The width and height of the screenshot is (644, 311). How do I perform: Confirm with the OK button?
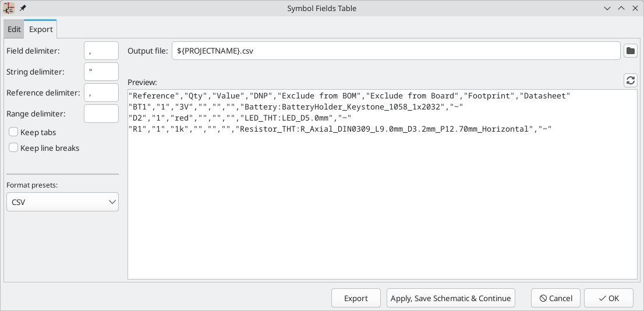[608, 298]
